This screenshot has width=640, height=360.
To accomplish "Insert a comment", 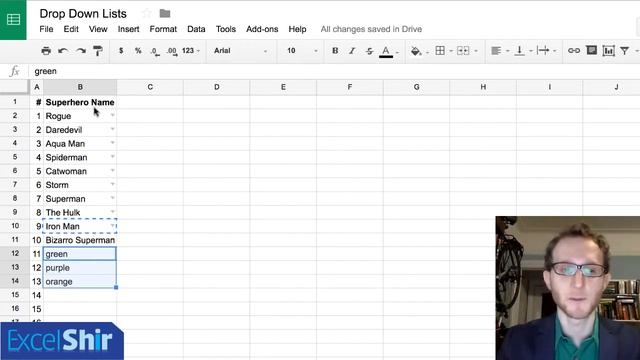I will [591, 50].
